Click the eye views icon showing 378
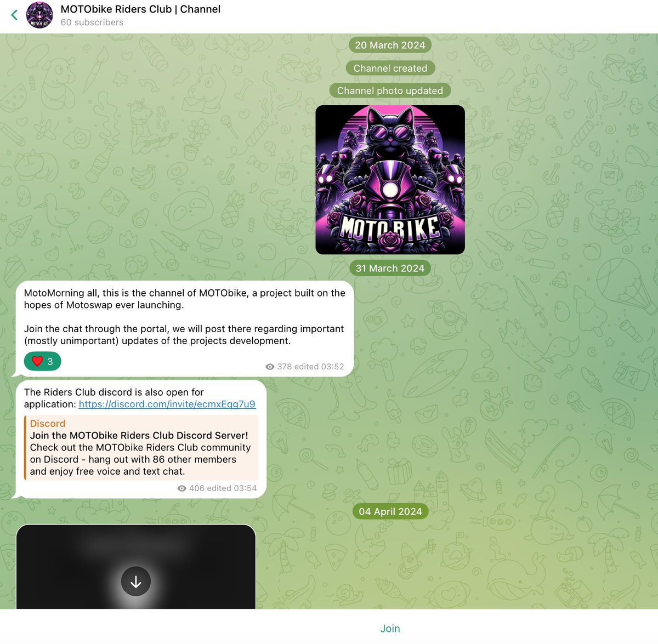This screenshot has width=658, height=644. tap(270, 367)
